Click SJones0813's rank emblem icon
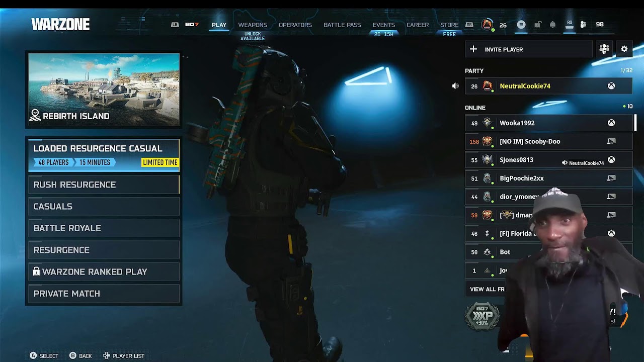Image resolution: width=644 pixels, height=362 pixels. 487,159
